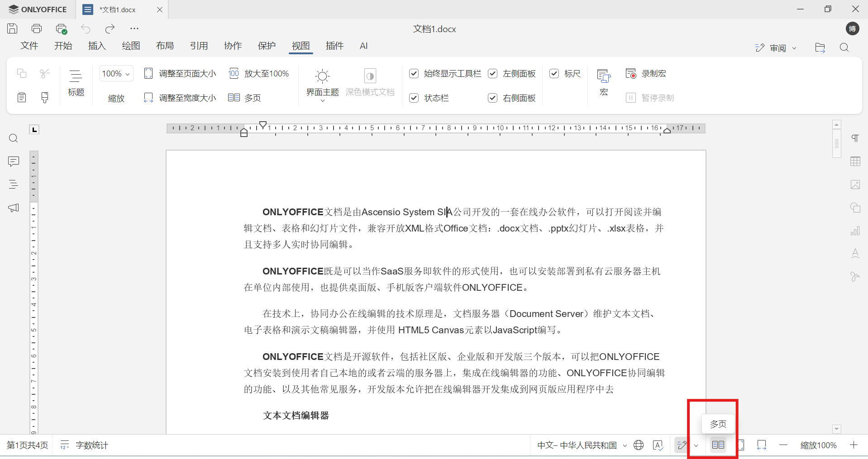Disable the 状态栏 status bar checkbox
Screen dimensions: 868x459
coord(414,98)
